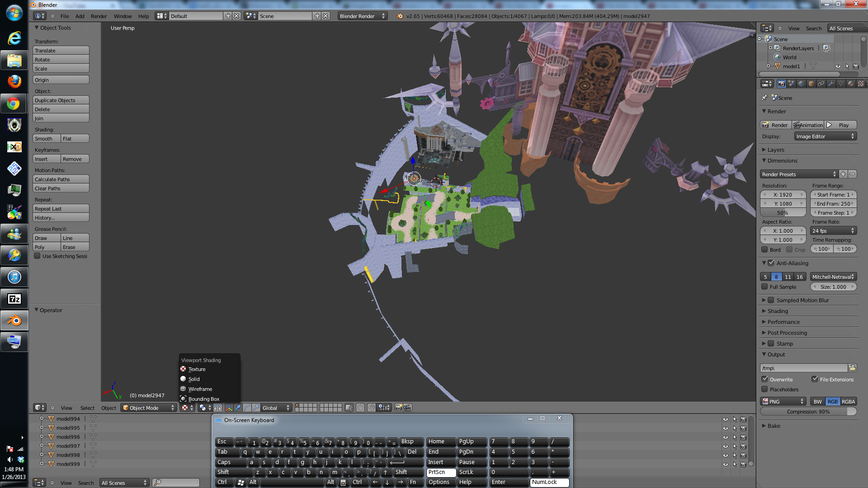This screenshot has height=488, width=868.
Task: Select the rotate manipulator icon
Action: tap(248, 408)
